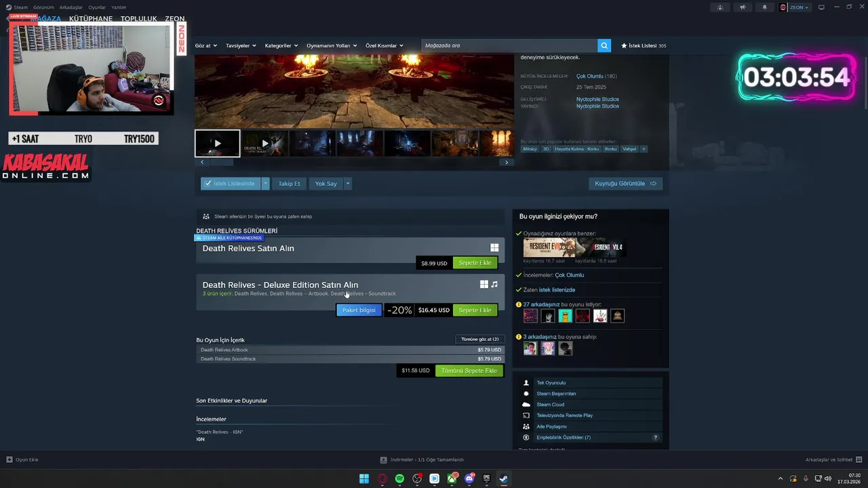Image resolution: width=868 pixels, height=488 pixels.
Task: Expand Göz at store menu
Action: click(x=206, y=45)
